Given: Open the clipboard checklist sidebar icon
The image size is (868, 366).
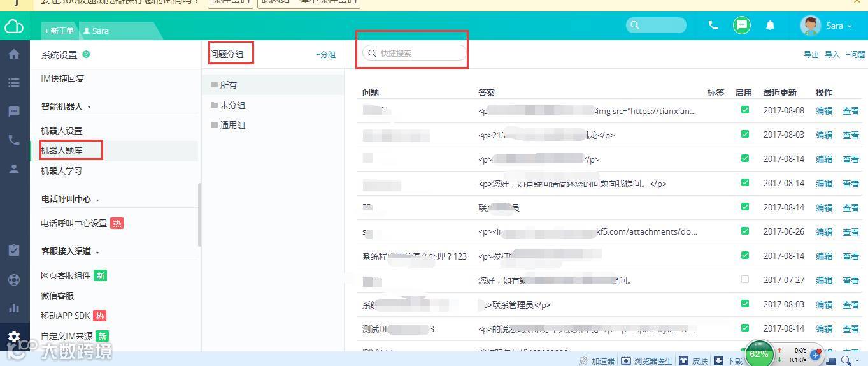Looking at the screenshot, I should click(x=13, y=251).
